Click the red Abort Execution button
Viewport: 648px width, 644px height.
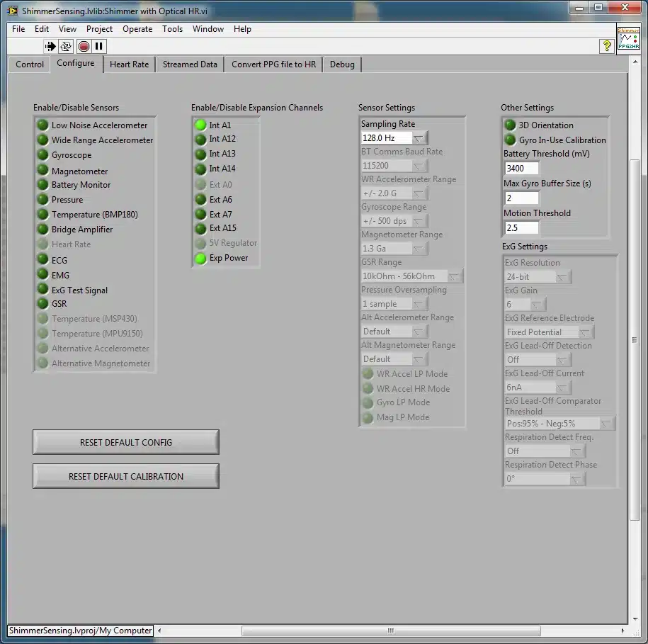click(84, 46)
